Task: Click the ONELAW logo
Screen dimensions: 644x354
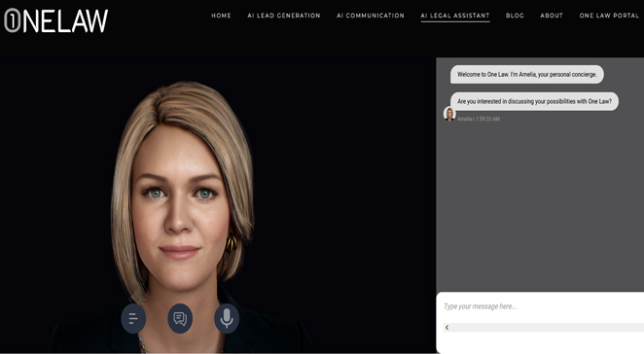Action: (x=55, y=20)
